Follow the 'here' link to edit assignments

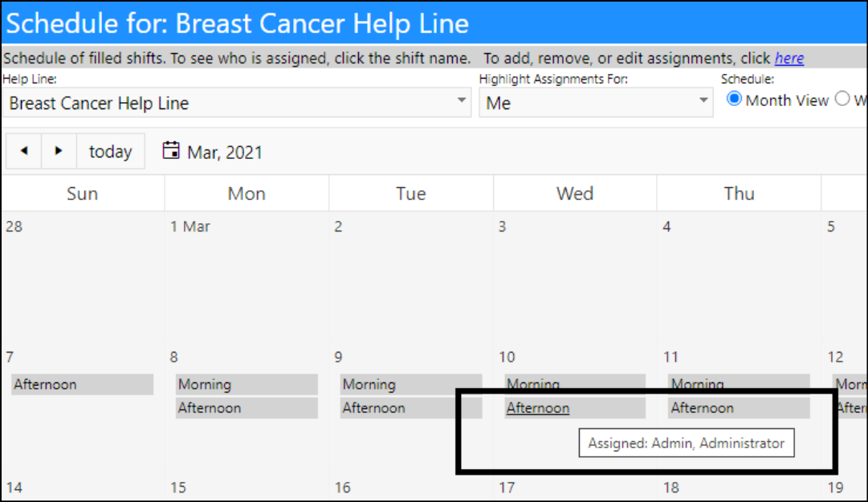click(x=789, y=58)
